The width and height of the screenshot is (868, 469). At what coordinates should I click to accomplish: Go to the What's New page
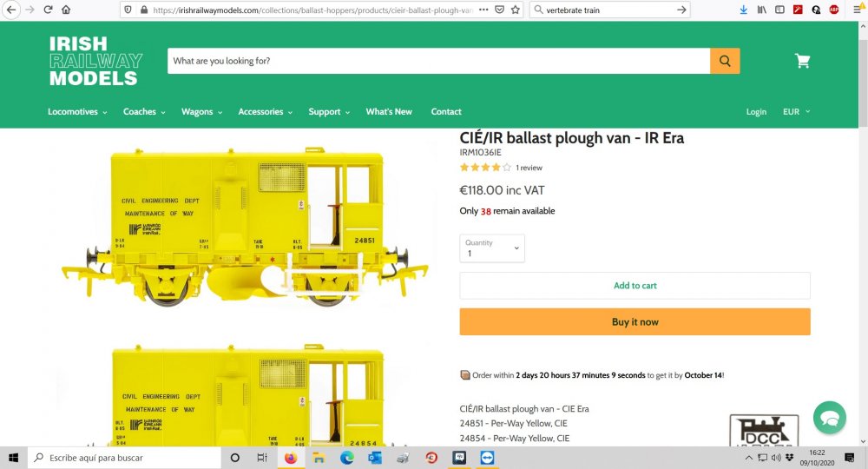click(389, 112)
